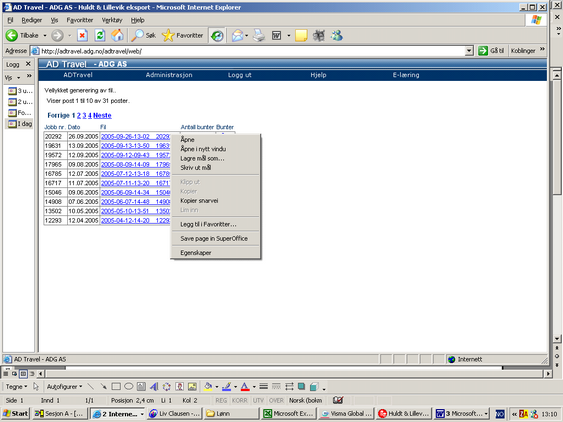Screen dimensions: 563x422
Task: Select Åpne i nytt vindu in the context menu
Action: (215, 149)
